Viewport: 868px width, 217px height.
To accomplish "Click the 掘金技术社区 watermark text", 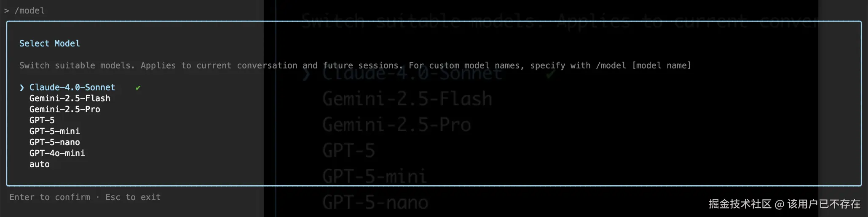I will tap(739, 204).
